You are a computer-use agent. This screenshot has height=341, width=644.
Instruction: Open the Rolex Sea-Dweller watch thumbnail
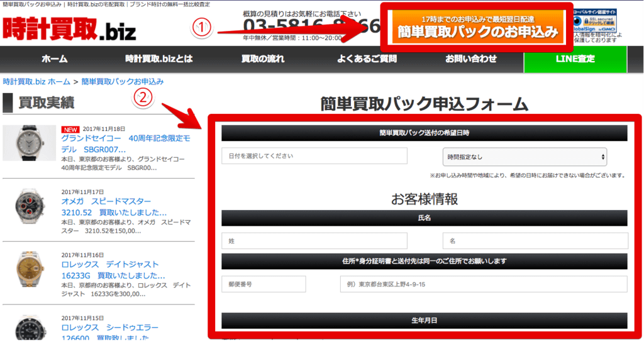(x=29, y=327)
